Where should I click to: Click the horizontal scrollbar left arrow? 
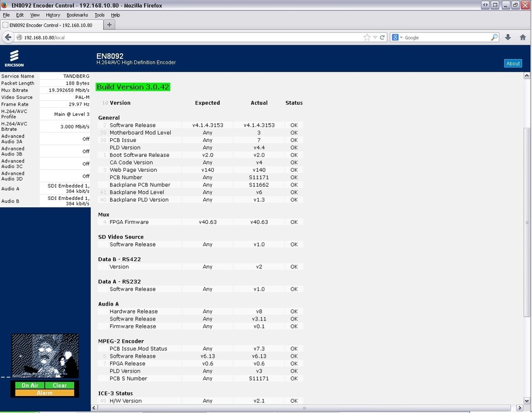tap(94, 408)
